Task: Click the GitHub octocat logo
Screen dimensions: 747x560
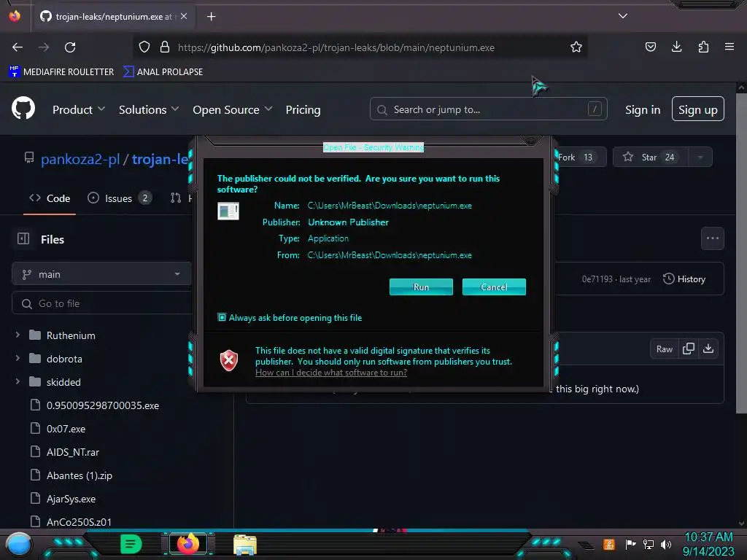Action: [x=23, y=108]
